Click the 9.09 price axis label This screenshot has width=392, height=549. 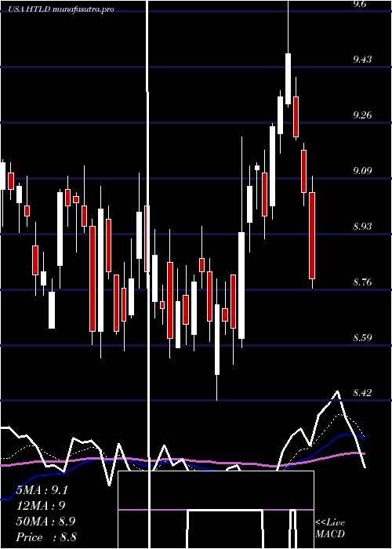pos(362,170)
